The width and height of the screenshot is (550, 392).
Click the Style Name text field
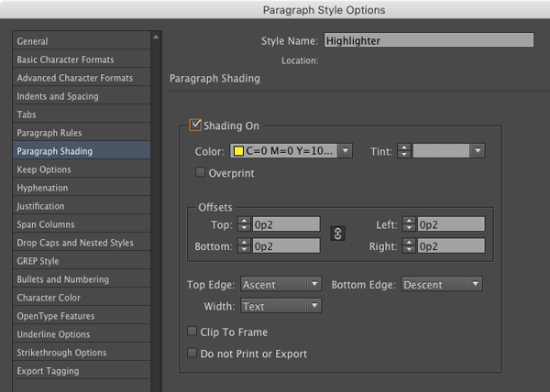click(429, 40)
